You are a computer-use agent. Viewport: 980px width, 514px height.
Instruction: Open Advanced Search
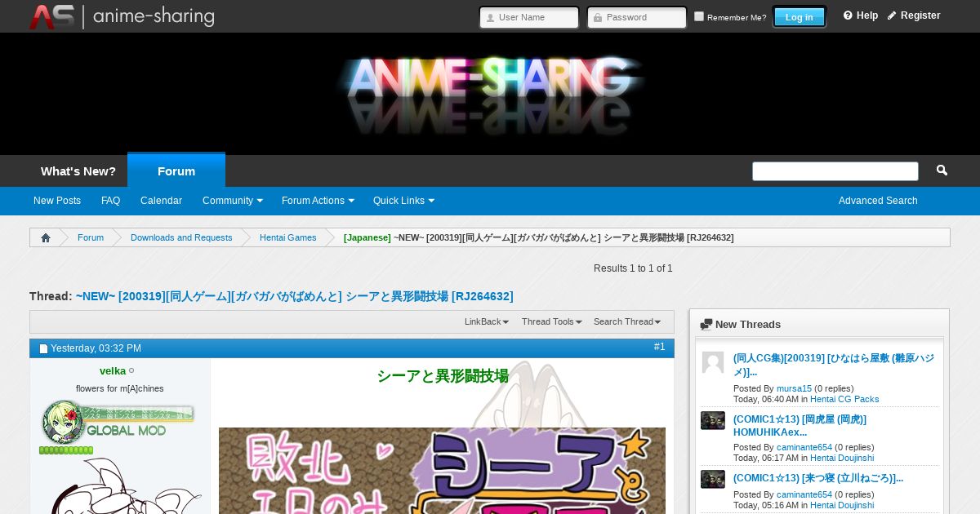point(878,201)
